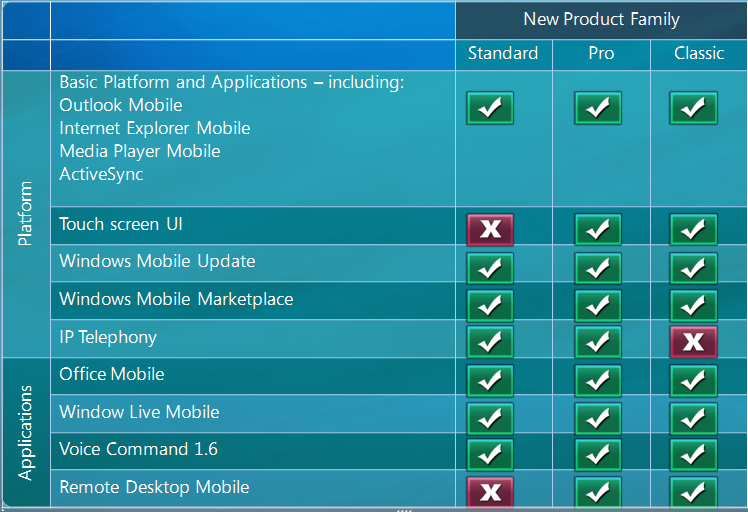Click Classic checkmark in Basic Platform row
Image resolution: width=748 pixels, height=512 pixels.
[693, 108]
